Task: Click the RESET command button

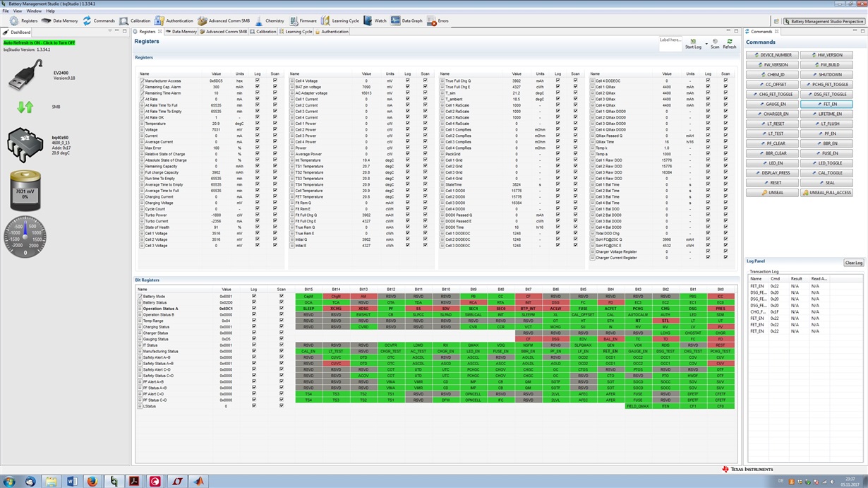Action: click(772, 182)
